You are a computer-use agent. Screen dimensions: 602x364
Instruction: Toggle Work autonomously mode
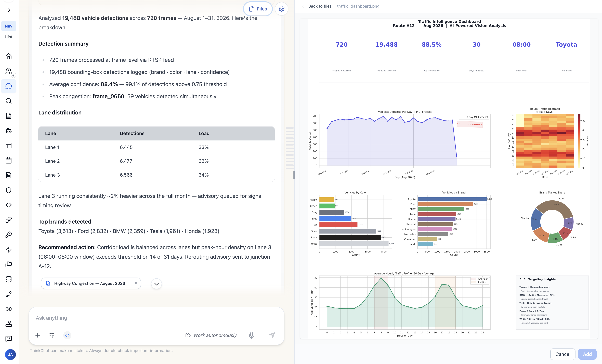[211, 335]
